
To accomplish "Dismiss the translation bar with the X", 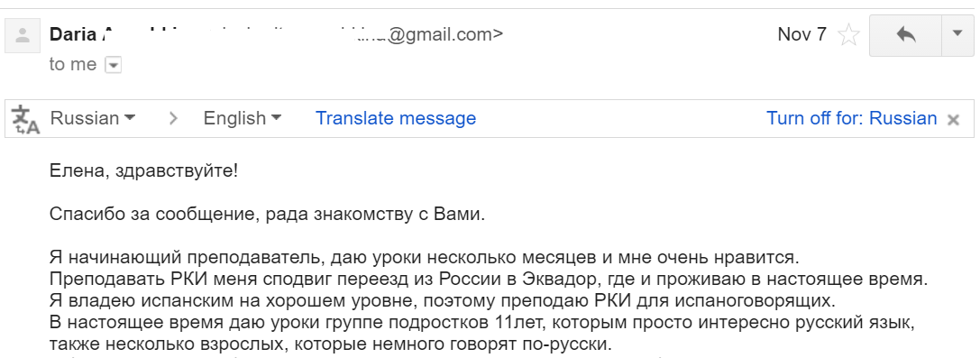I will (x=953, y=119).
